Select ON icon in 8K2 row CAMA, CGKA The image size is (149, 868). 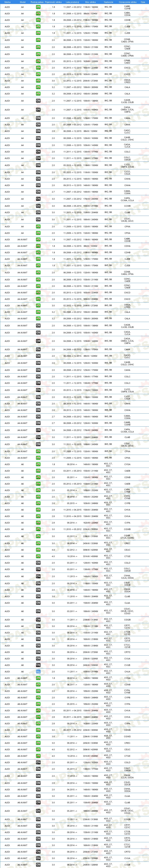pos(38,192)
